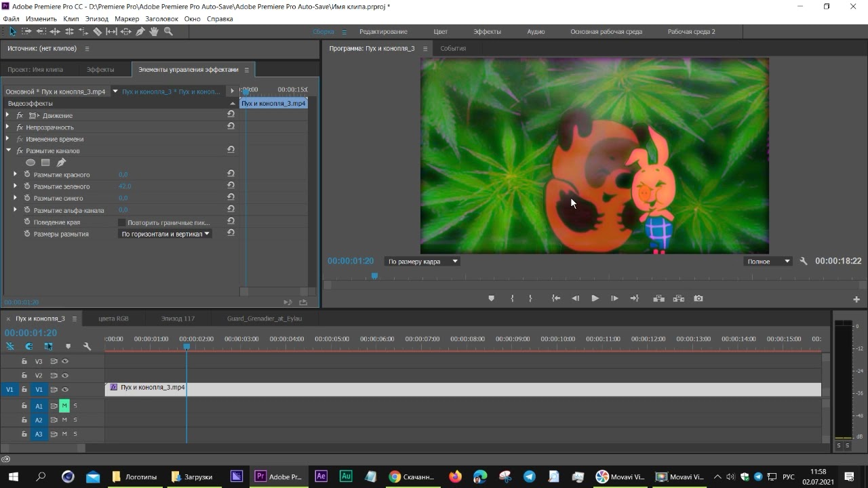Expand the Размытие красного parameter
This screenshot has height=488, width=868.
click(15, 174)
